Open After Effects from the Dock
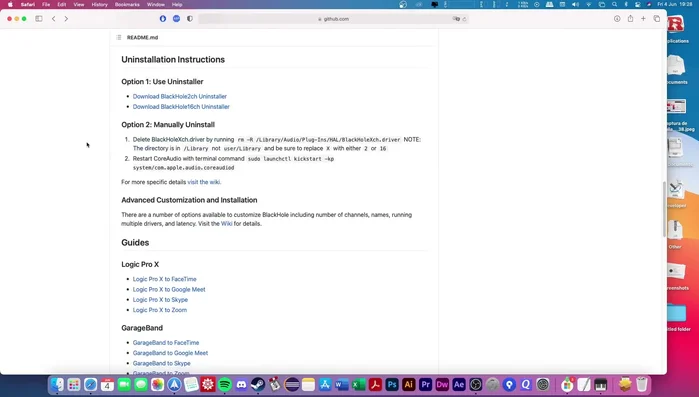Viewport: 699px width, 397px height. 459,385
